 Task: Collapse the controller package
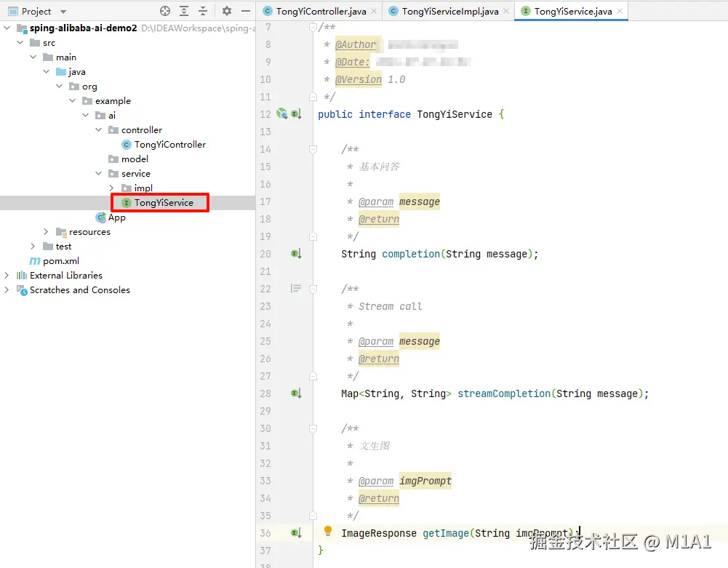click(98, 130)
